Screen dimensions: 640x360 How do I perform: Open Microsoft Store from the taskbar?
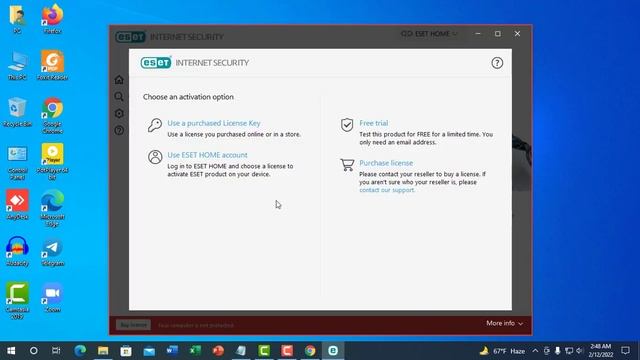click(126, 351)
